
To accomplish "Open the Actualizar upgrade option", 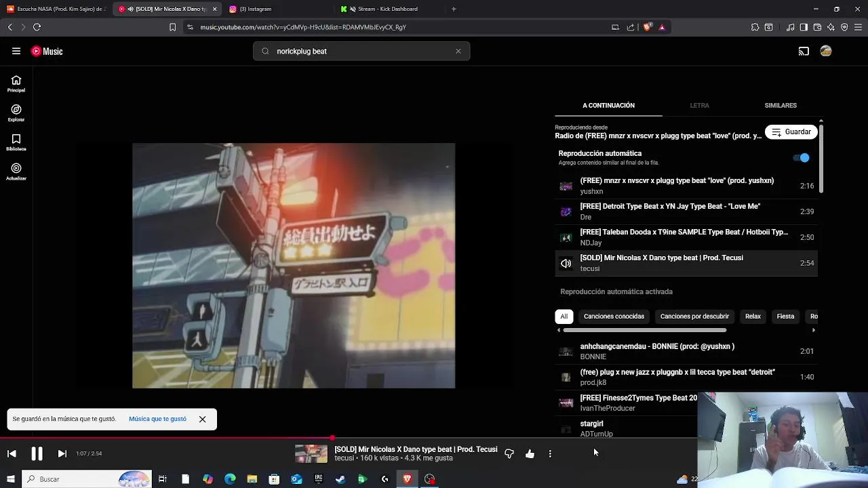I will click(16, 172).
